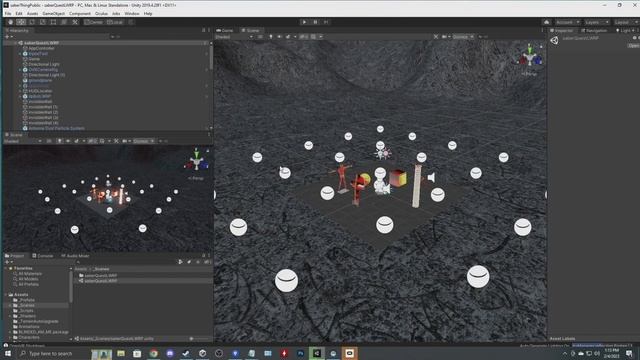Open Gizmos dropdown in main Scene view
The height and width of the screenshot is (360, 640).
click(463, 37)
